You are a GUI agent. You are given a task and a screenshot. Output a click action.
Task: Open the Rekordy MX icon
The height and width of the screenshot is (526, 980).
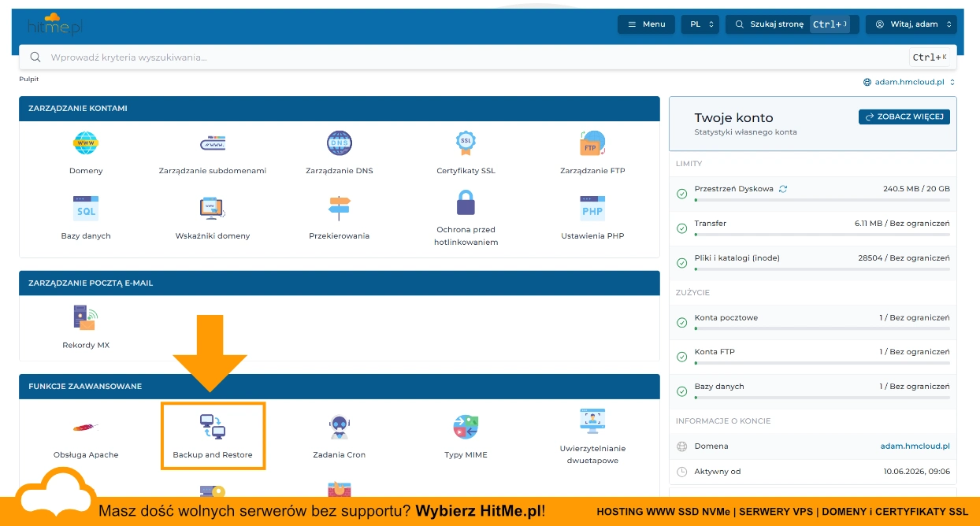86,318
